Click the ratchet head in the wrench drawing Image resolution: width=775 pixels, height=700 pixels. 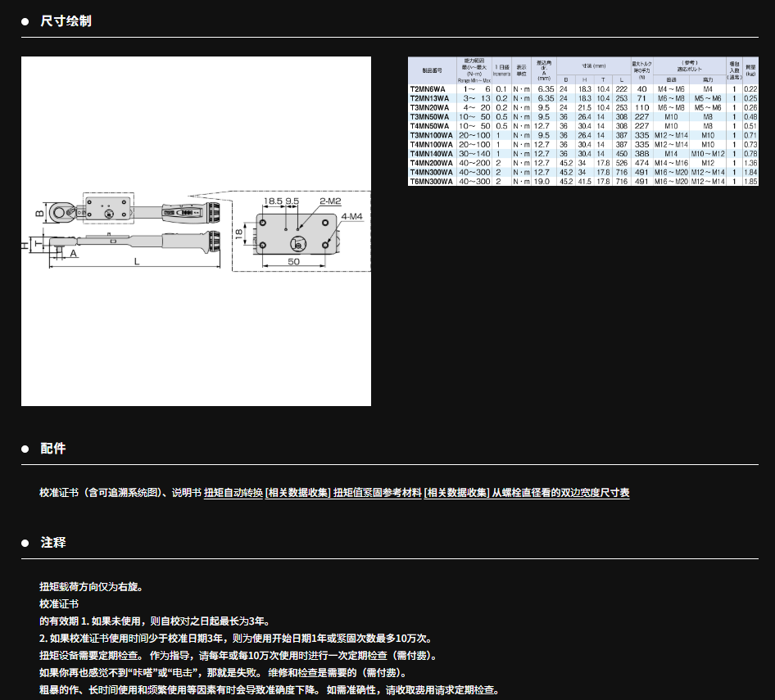(x=61, y=213)
